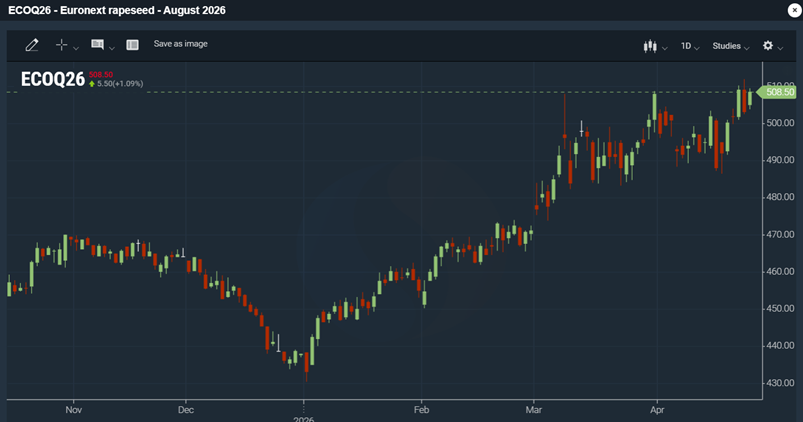Click the ECOQ26 symbol label

(53, 80)
